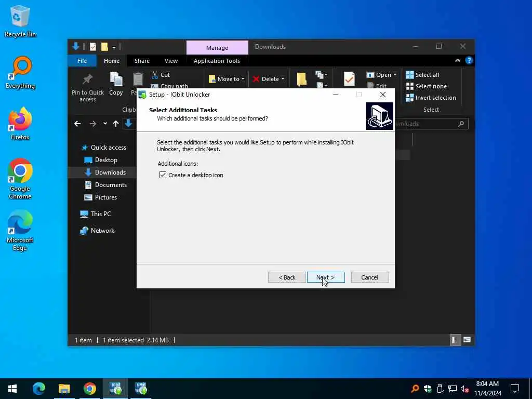Screen dimensions: 532x399
Task: Open Customize Quick Access Toolbar dropdown
Action: tap(114, 47)
